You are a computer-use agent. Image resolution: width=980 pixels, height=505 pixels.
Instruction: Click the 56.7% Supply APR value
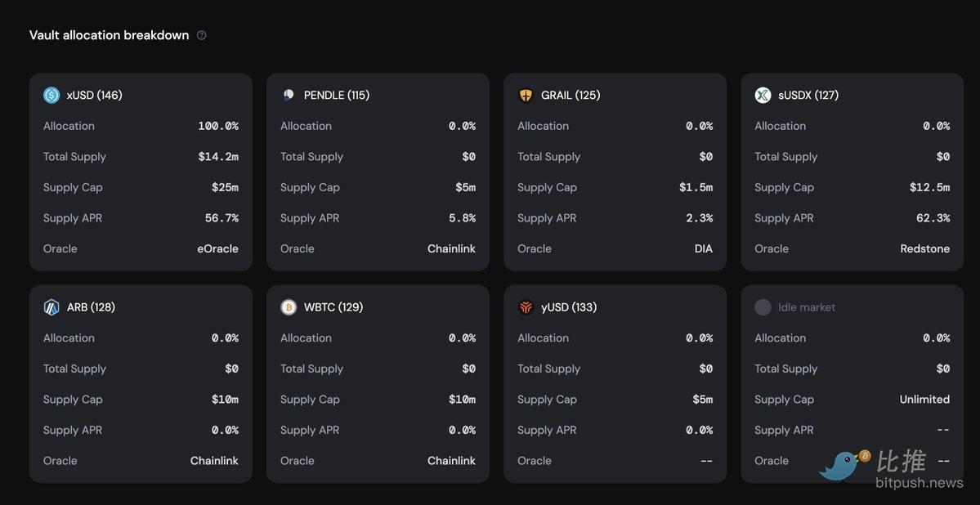(x=222, y=218)
